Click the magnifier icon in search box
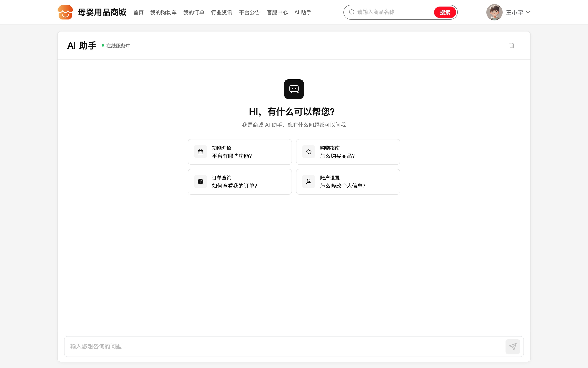588x368 pixels. pyautogui.click(x=352, y=12)
